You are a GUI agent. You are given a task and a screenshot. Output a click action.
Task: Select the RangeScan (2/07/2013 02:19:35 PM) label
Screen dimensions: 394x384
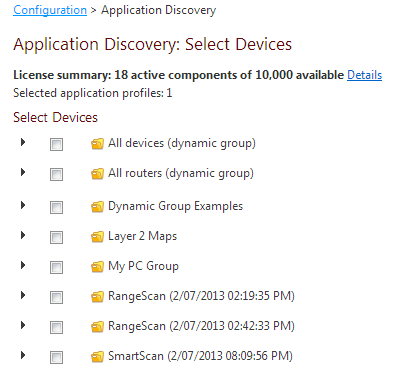click(201, 296)
